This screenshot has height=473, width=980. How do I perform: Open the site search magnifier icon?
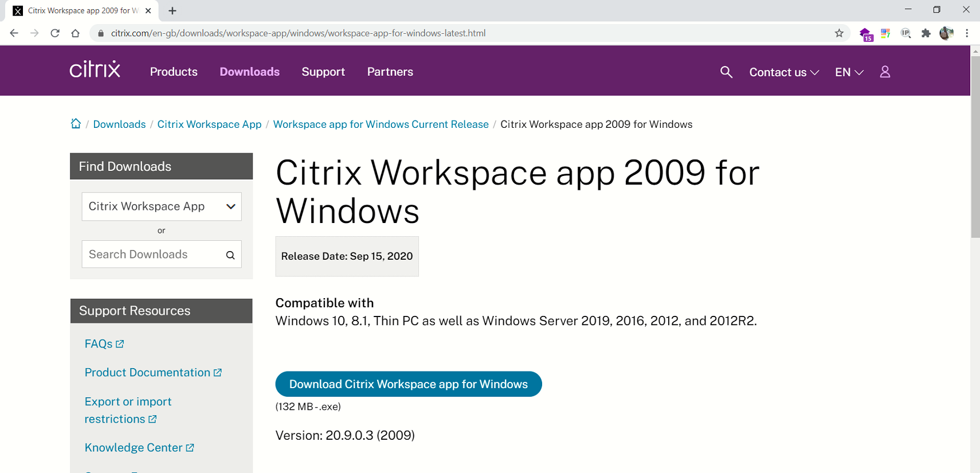[726, 72]
